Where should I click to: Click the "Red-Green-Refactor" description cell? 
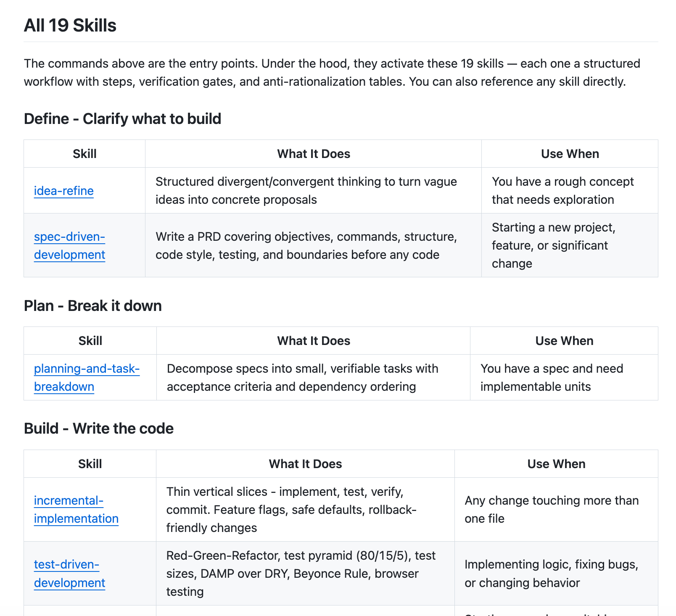tap(301, 574)
